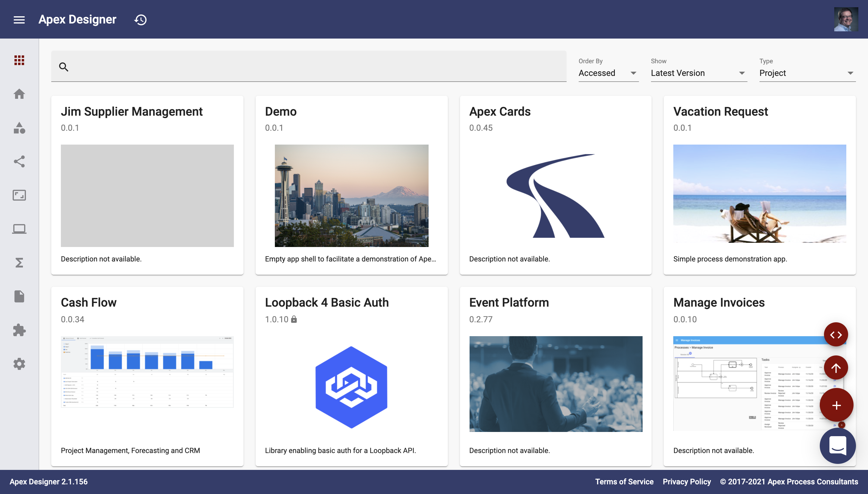Open the document file sidebar icon
Image resolution: width=868 pixels, height=494 pixels.
tap(19, 296)
